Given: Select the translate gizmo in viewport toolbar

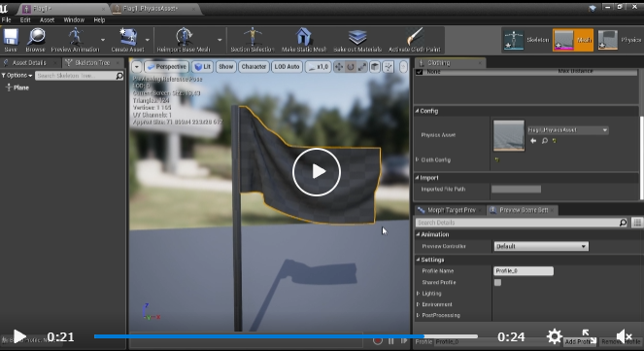Looking at the screenshot, I should pos(339,67).
